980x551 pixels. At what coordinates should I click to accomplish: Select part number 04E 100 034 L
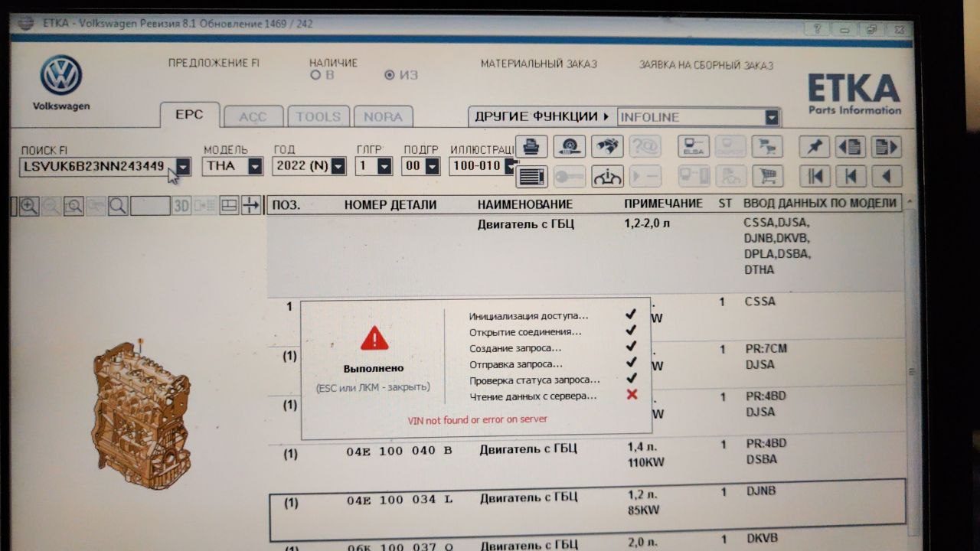coord(399,500)
